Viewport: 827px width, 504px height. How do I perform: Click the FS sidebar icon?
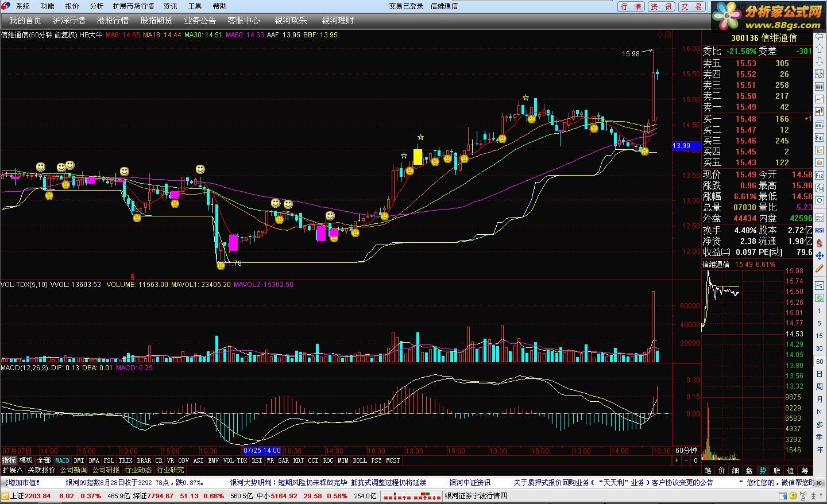[x=820, y=285]
